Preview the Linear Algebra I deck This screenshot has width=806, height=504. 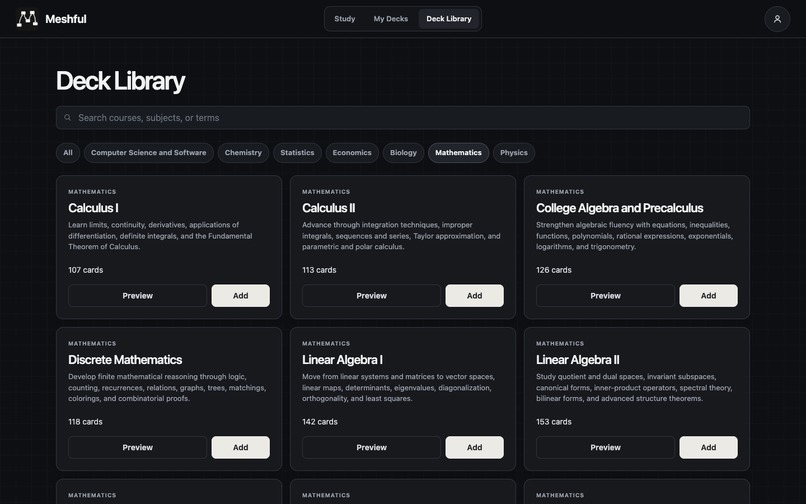pyautogui.click(x=371, y=447)
